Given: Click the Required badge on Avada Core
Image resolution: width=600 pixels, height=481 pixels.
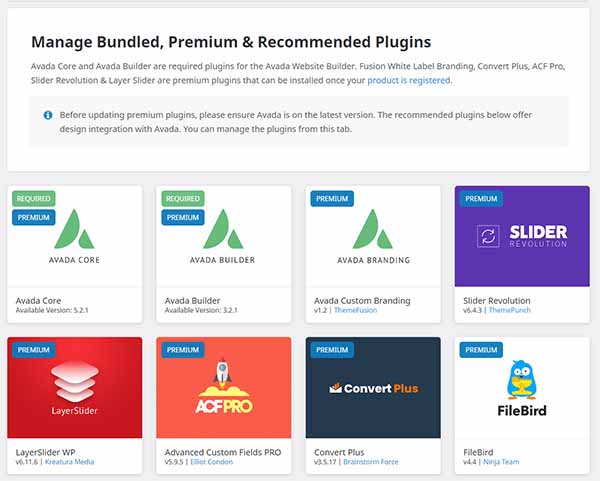Looking at the screenshot, I should 34,199.
